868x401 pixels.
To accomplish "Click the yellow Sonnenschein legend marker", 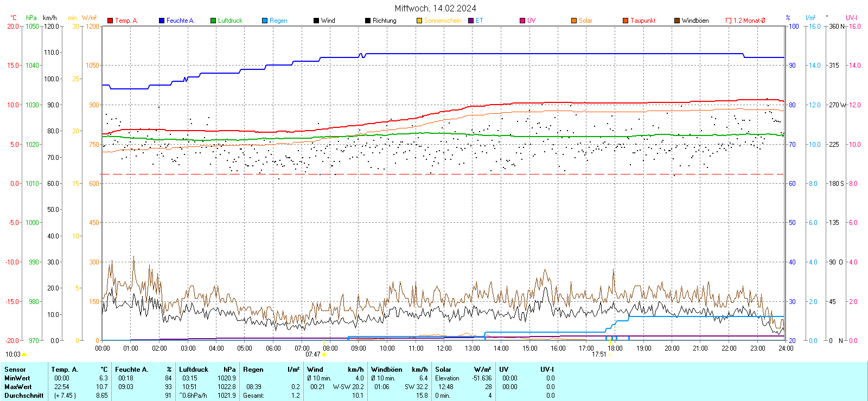I will click(419, 21).
